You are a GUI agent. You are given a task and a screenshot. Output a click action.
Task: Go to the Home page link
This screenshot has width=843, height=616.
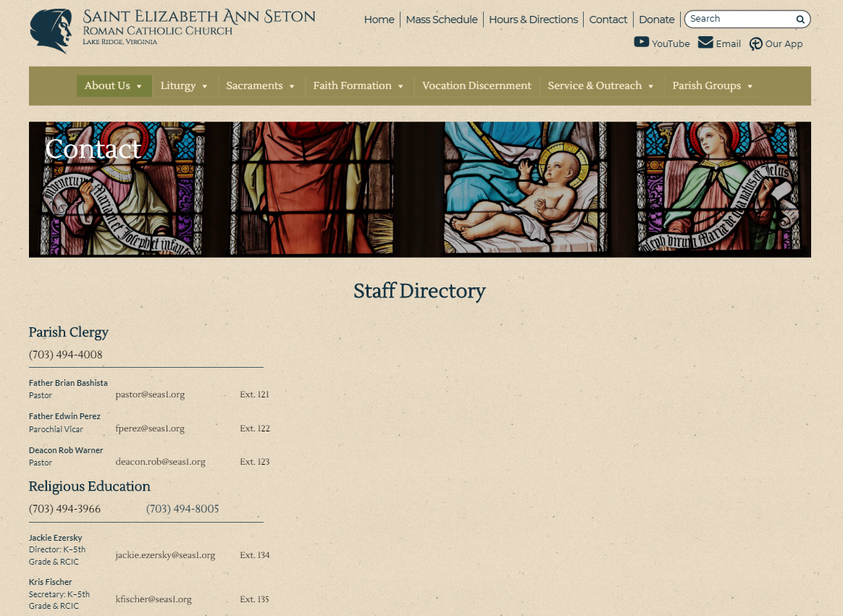coord(379,20)
